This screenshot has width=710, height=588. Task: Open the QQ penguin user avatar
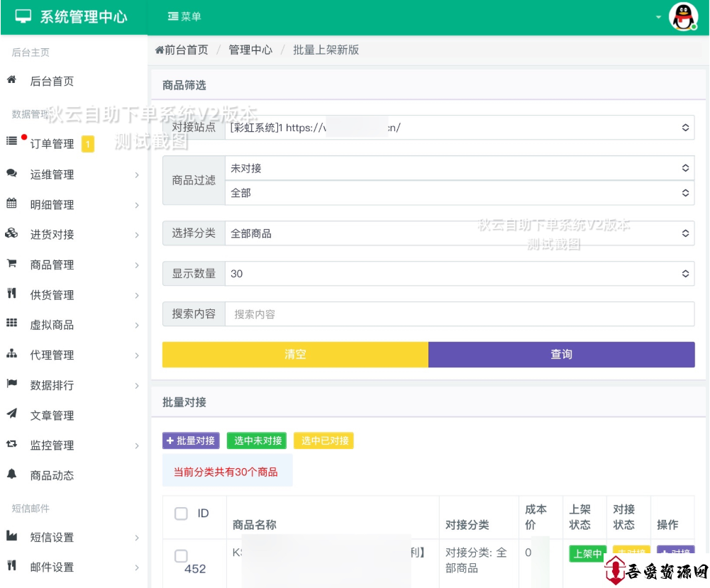pos(683,17)
